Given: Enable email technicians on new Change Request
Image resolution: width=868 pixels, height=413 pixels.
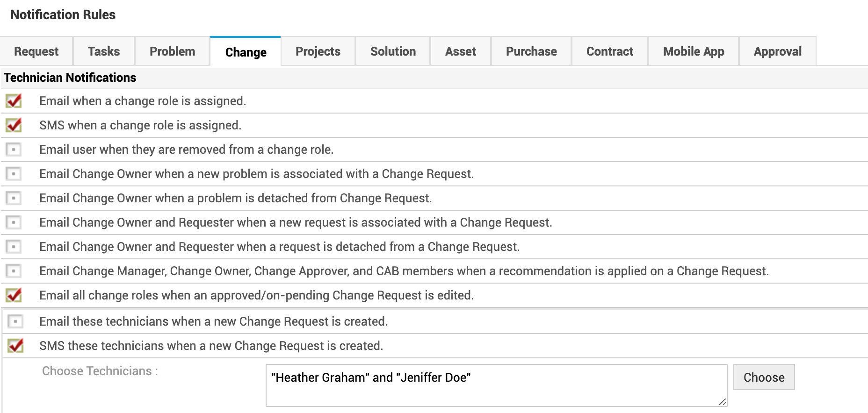Looking at the screenshot, I should pyautogui.click(x=15, y=321).
